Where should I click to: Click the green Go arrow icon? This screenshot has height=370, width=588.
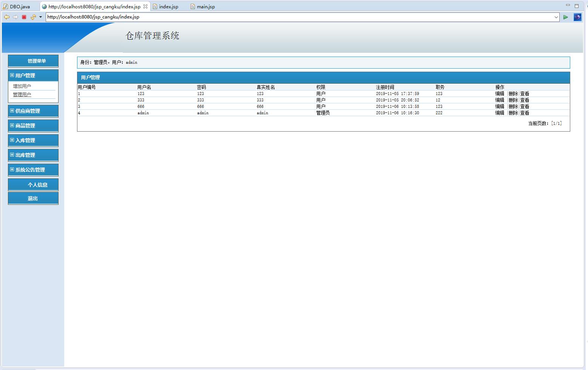pyautogui.click(x=565, y=17)
